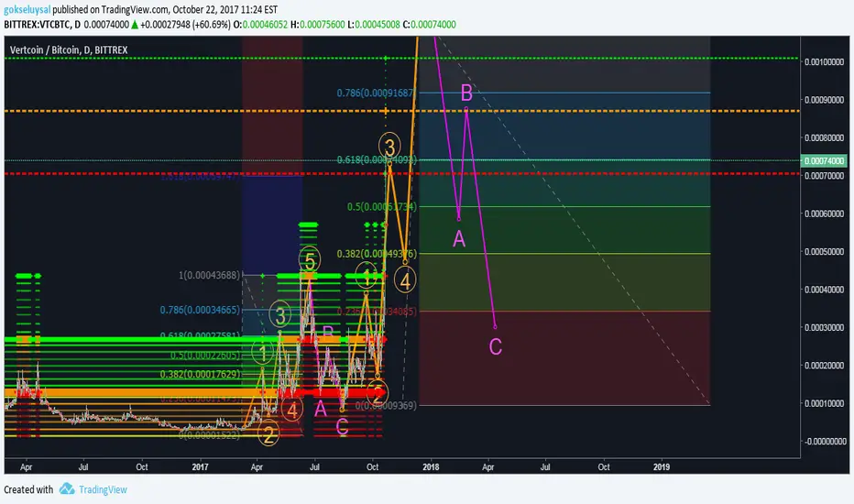Select the orange circled 3 above 0.618 level
Image resolution: width=854 pixels, height=504 pixels.
click(x=390, y=148)
